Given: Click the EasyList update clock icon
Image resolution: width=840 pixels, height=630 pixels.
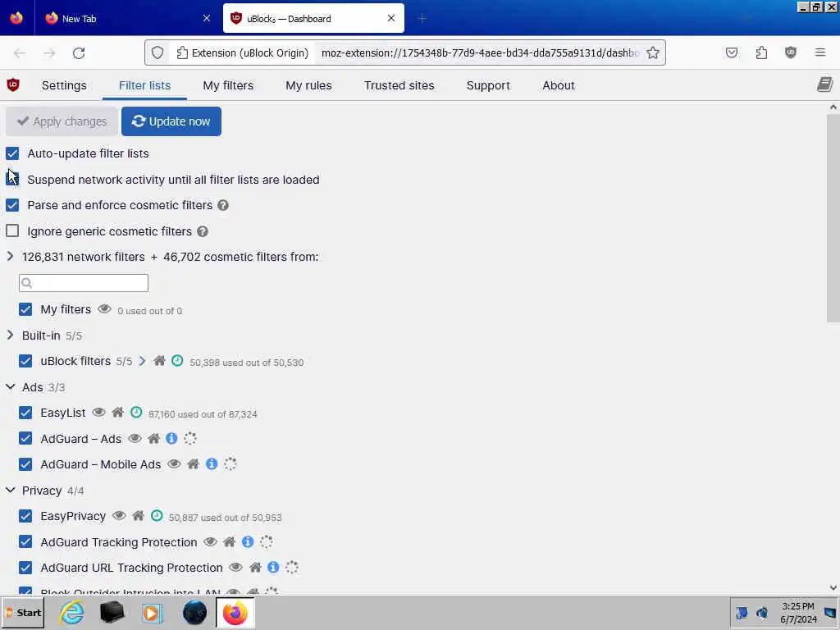Looking at the screenshot, I should [x=137, y=413].
